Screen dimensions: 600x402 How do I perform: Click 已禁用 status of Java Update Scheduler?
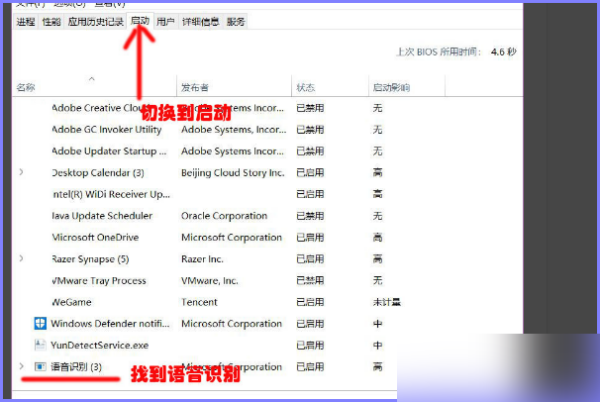click(310, 216)
